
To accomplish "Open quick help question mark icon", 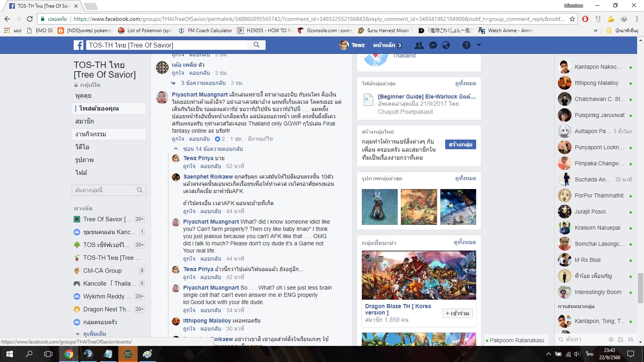I will tap(466, 45).
